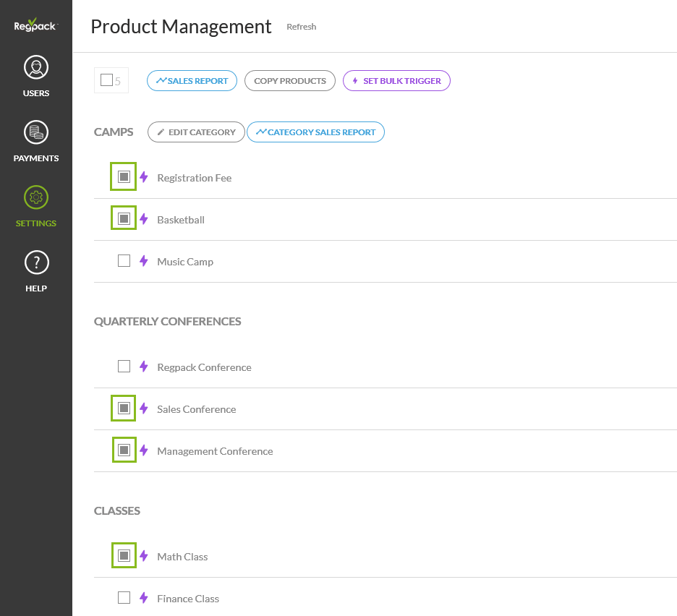This screenshot has height=616, width=677.
Task: Click lightning trigger icon beside Registration Fee
Action: coord(143,177)
